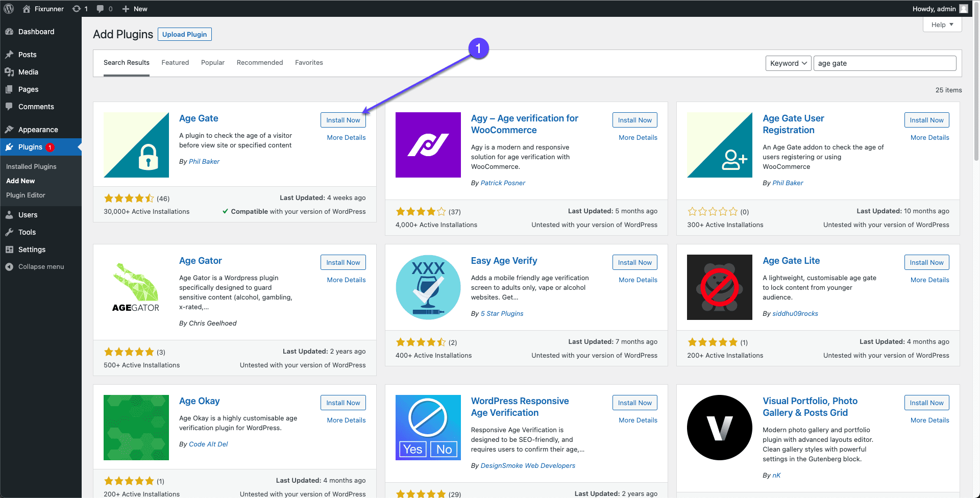Viewport: 980px width, 498px height.
Task: Click the Comments icon in sidebar
Action: 9,107
